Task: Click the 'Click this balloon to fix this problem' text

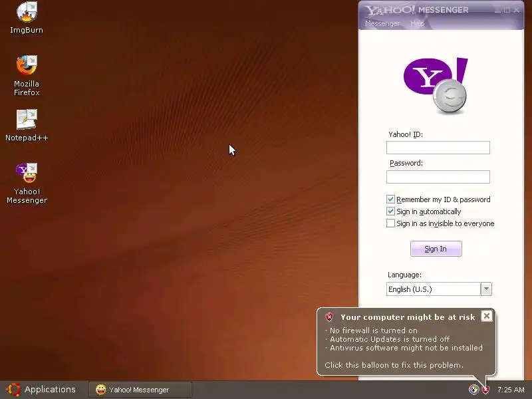Action: 394,365
